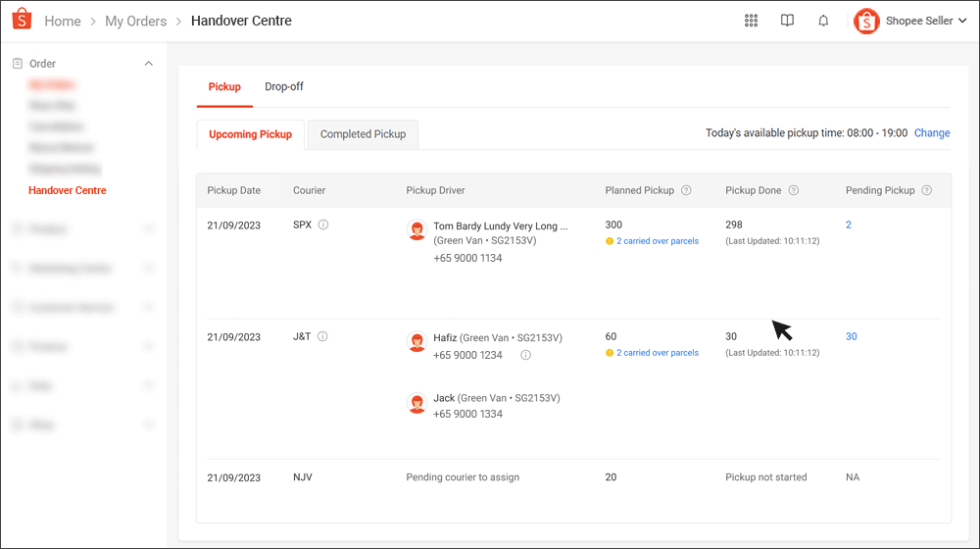Click planned pickup value 300
Screen dimensions: 980x549
(613, 225)
